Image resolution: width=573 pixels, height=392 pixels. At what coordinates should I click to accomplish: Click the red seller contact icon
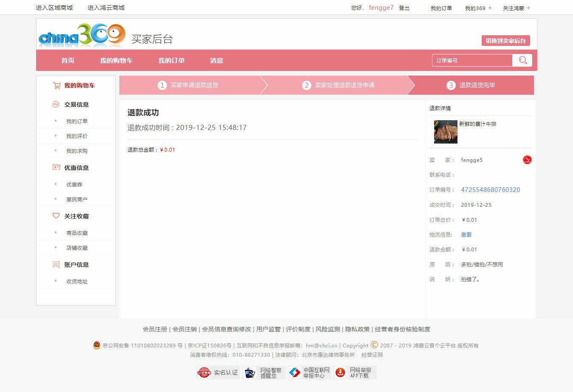click(x=527, y=160)
